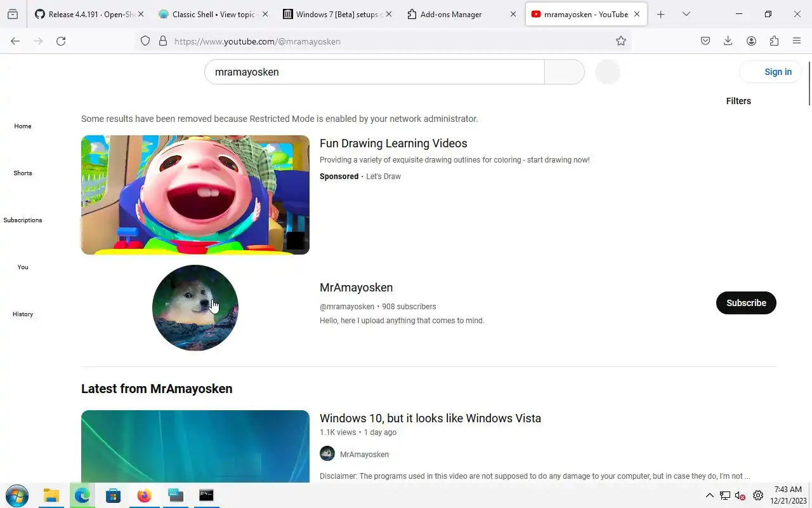Image resolution: width=812 pixels, height=508 pixels.
Task: Switch to Release 4.4.191 Open-Shell tab
Action: 88,14
